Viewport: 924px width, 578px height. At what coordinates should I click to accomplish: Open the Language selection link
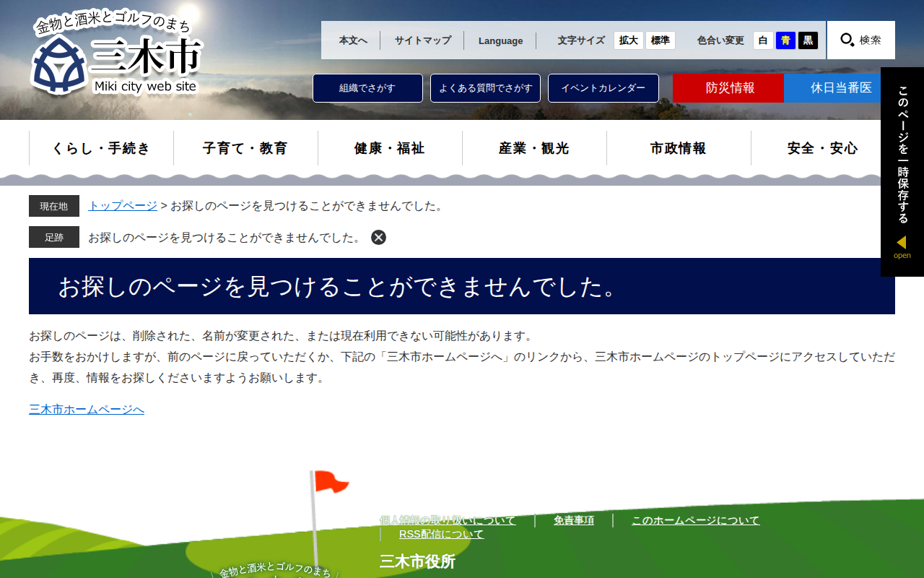click(500, 40)
